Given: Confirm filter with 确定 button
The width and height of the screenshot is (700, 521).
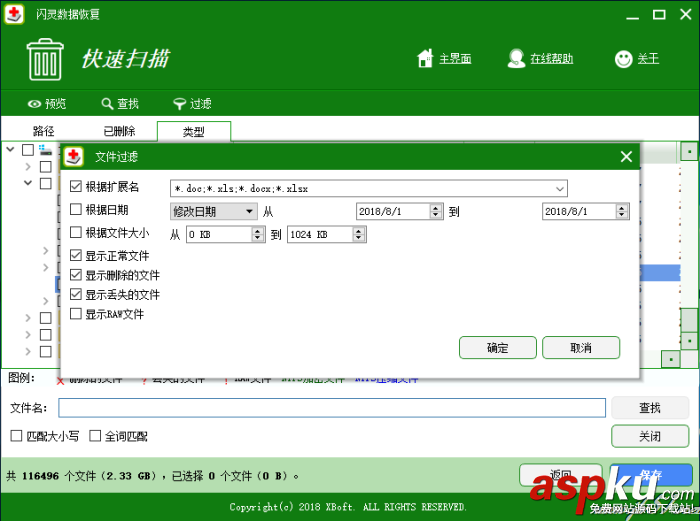Looking at the screenshot, I should (498, 348).
